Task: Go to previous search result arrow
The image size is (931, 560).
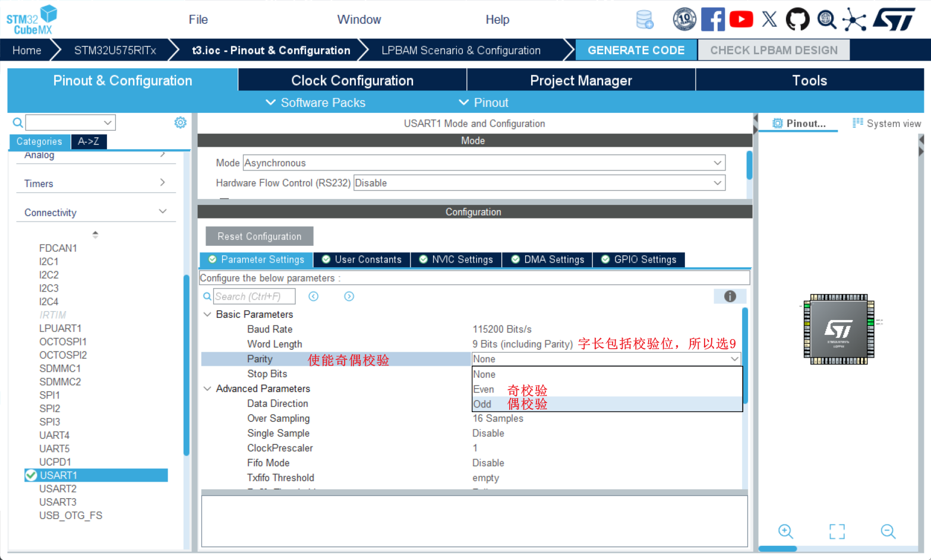Action: (x=314, y=296)
